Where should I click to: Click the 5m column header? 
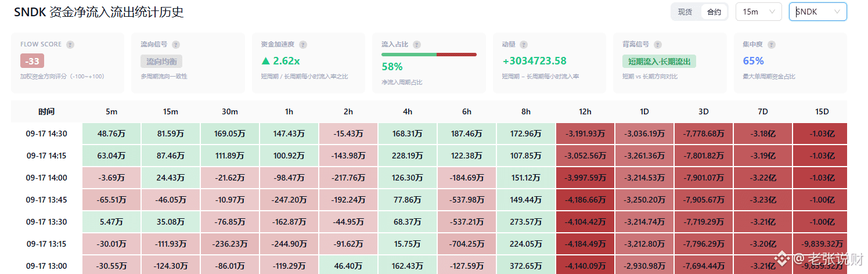tap(111, 111)
